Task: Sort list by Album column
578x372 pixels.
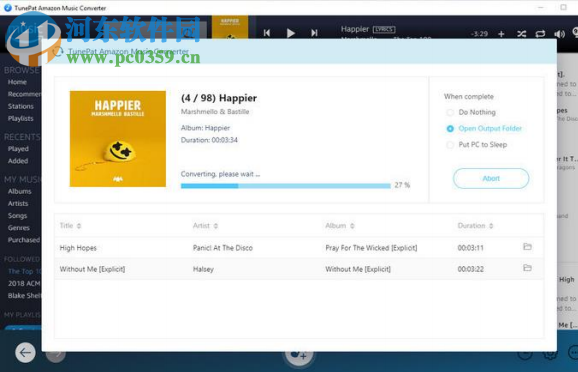Action: pos(340,226)
